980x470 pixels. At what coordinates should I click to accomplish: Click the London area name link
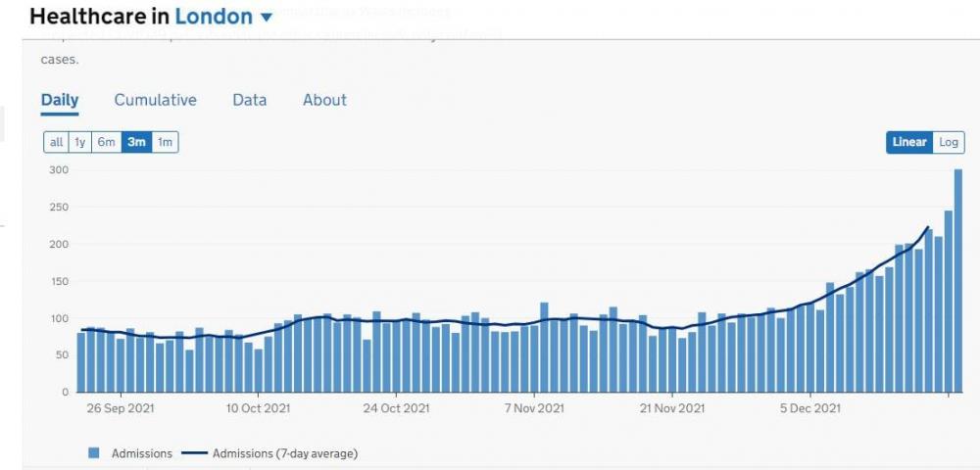tap(215, 16)
